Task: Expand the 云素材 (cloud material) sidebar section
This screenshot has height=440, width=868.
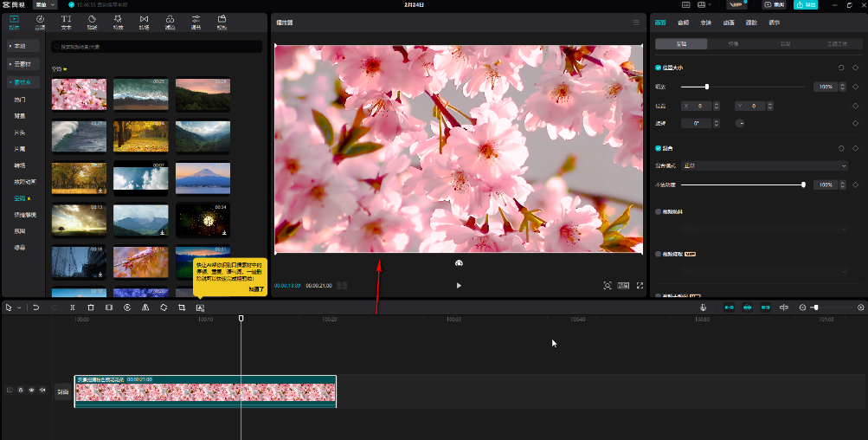Action: (24, 64)
